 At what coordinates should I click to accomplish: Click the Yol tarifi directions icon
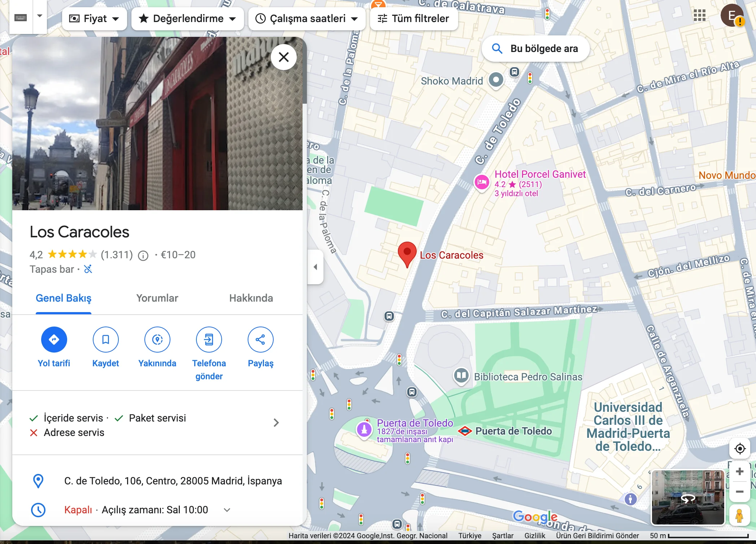[54, 340]
